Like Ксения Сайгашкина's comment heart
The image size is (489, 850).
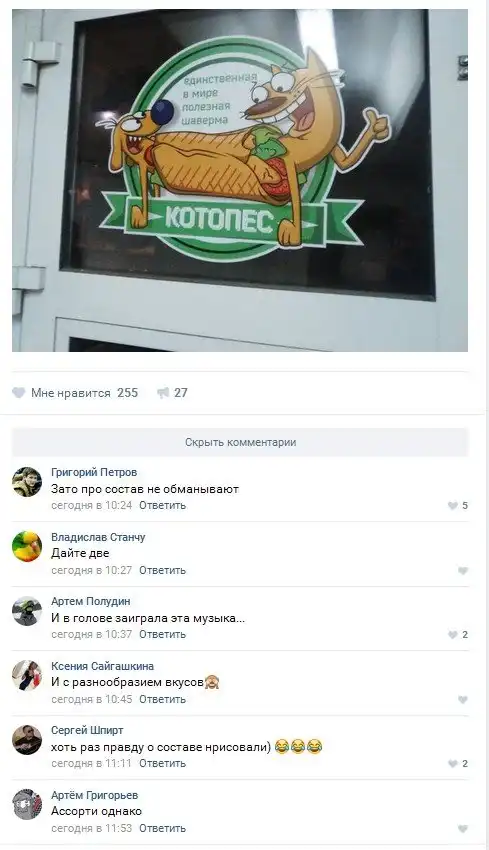pyautogui.click(x=462, y=700)
